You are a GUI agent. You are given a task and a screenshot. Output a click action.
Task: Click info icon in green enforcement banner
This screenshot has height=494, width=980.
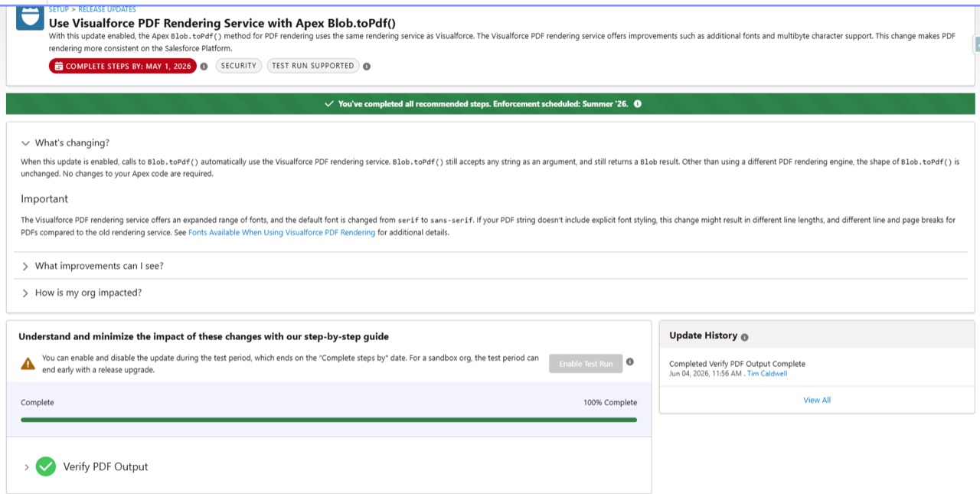coord(638,104)
